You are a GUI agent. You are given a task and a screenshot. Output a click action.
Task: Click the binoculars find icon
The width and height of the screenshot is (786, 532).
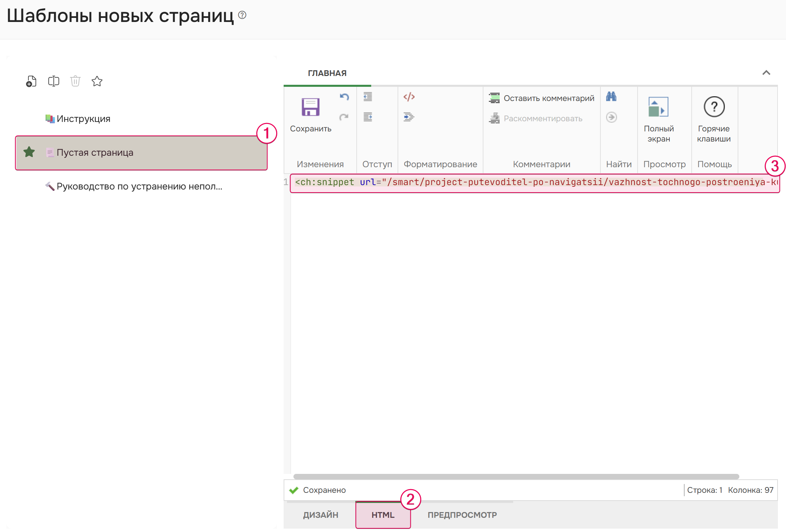click(611, 97)
